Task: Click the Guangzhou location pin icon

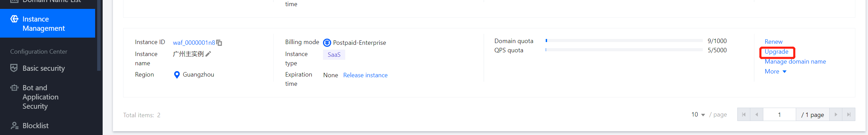Action: pyautogui.click(x=177, y=75)
